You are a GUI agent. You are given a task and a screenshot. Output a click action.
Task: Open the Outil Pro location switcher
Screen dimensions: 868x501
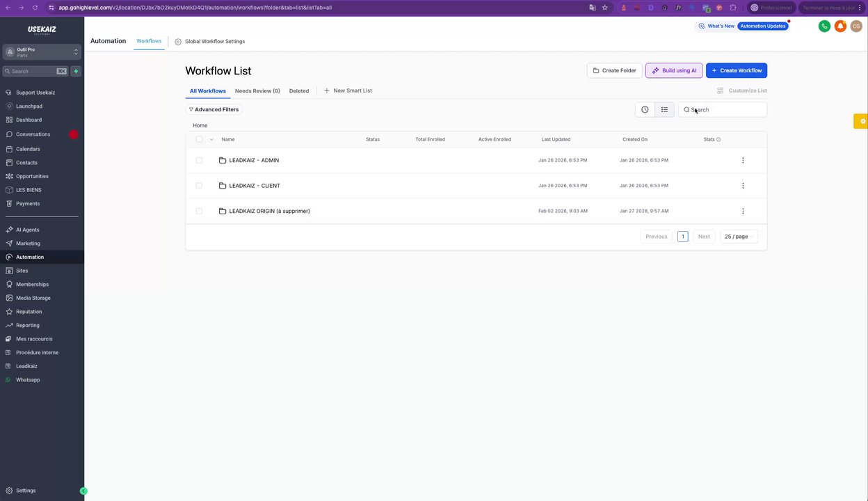click(42, 52)
